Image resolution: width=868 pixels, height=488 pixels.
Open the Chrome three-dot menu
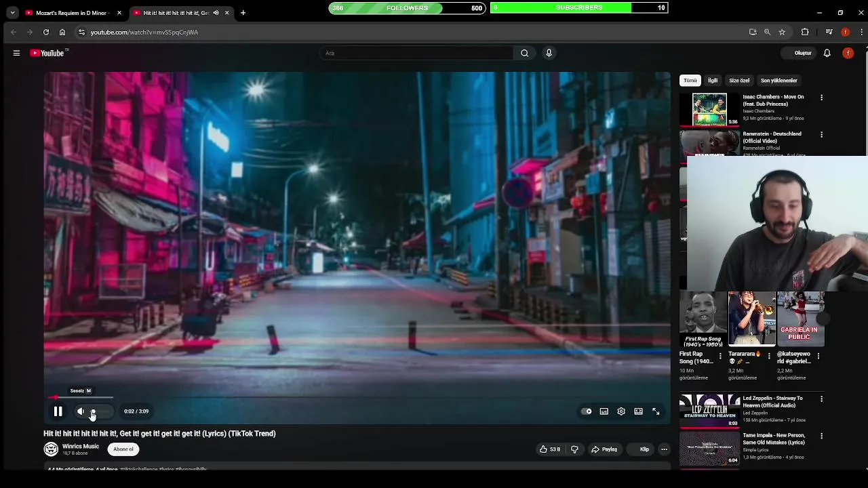click(x=862, y=32)
